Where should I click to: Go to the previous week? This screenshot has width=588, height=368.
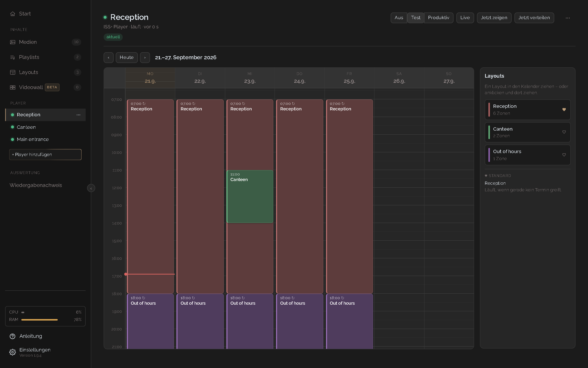tap(108, 58)
